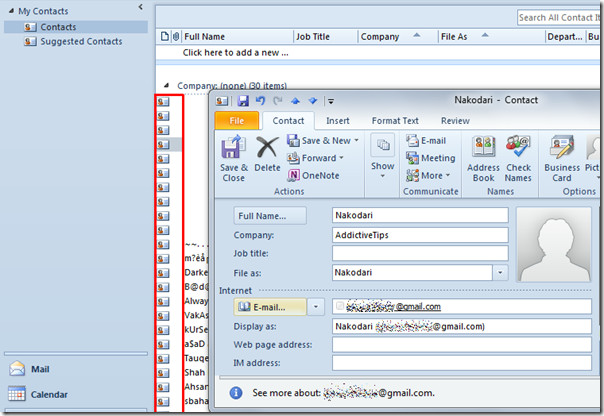The image size is (604, 416).
Task: Open Mail in the navigation pane
Action: tap(29, 369)
